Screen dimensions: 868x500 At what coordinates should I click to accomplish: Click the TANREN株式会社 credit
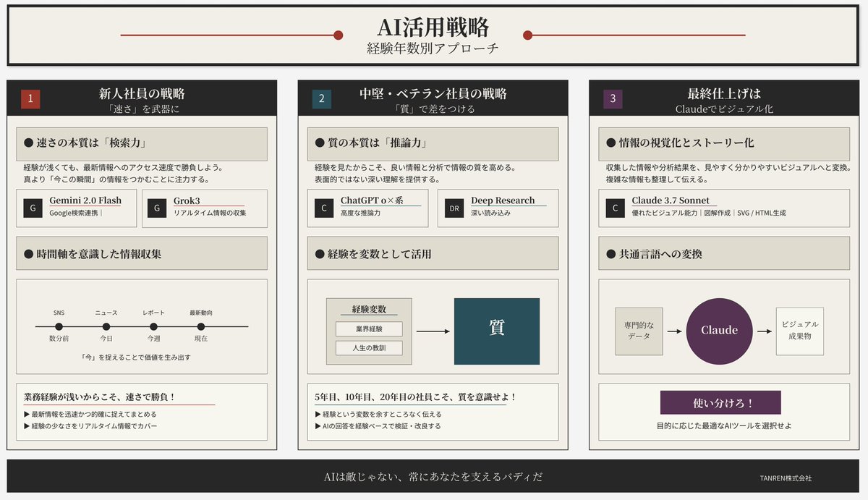pos(786,478)
